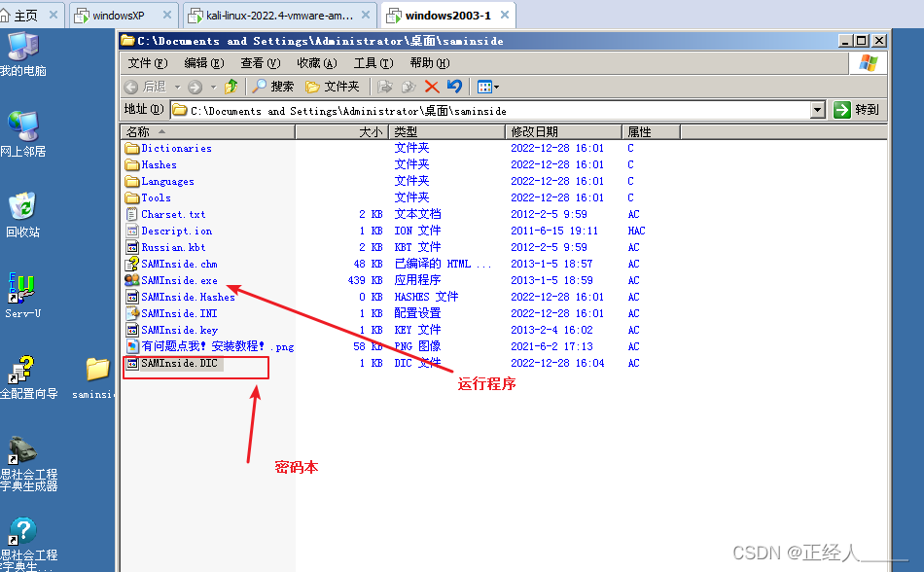Open 我的电脑 desktop icon

[x=23, y=54]
